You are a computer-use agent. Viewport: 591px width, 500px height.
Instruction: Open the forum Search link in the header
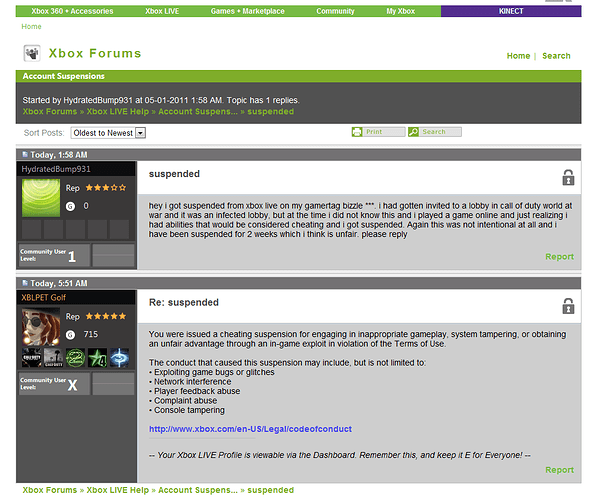click(556, 56)
